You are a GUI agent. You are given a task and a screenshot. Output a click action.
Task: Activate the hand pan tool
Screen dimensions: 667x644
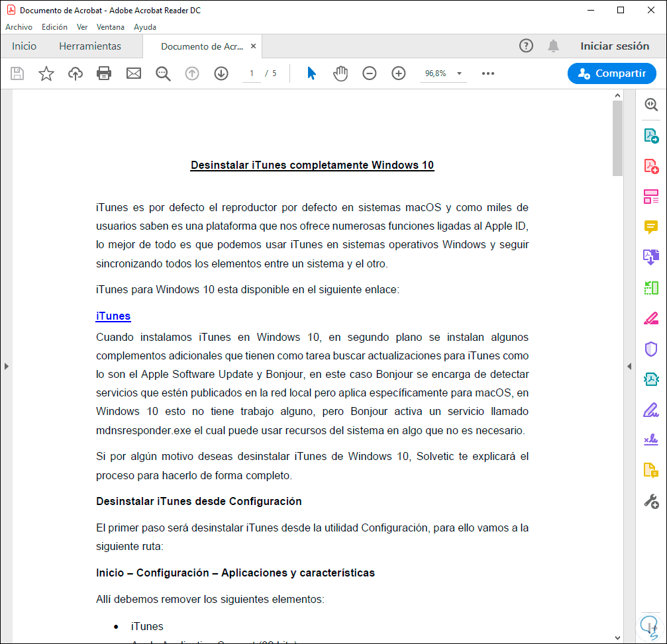point(340,73)
